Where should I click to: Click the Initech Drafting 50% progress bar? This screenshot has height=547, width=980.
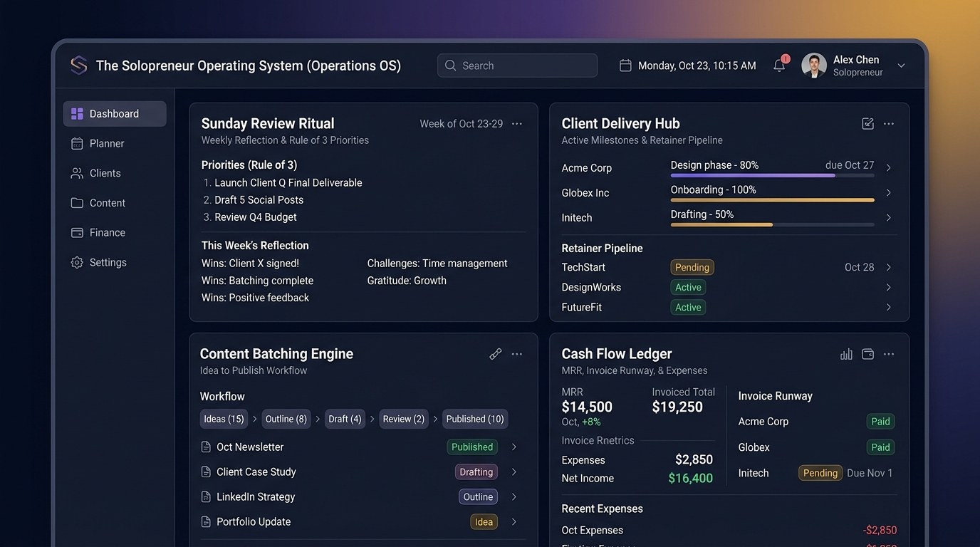[773, 225]
